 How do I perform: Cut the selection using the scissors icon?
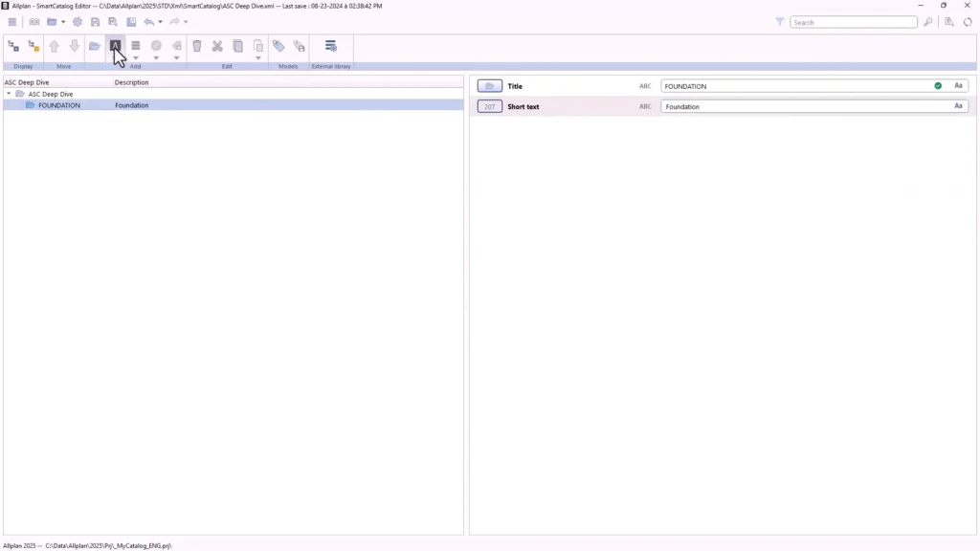[217, 45]
